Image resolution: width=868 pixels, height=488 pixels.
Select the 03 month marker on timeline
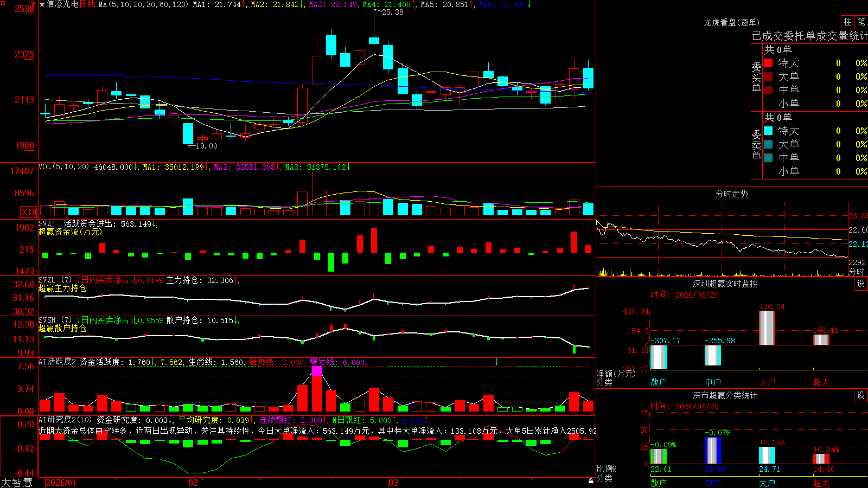pyautogui.click(x=393, y=483)
